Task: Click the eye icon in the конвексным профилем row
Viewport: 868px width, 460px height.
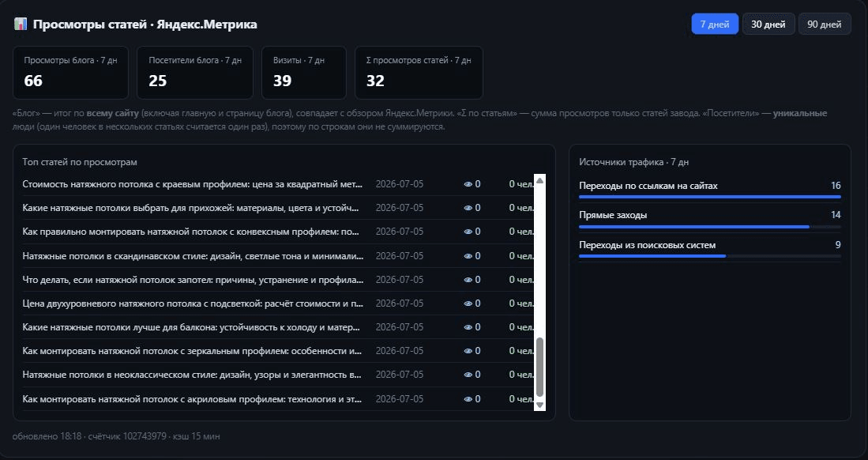Action: (468, 232)
